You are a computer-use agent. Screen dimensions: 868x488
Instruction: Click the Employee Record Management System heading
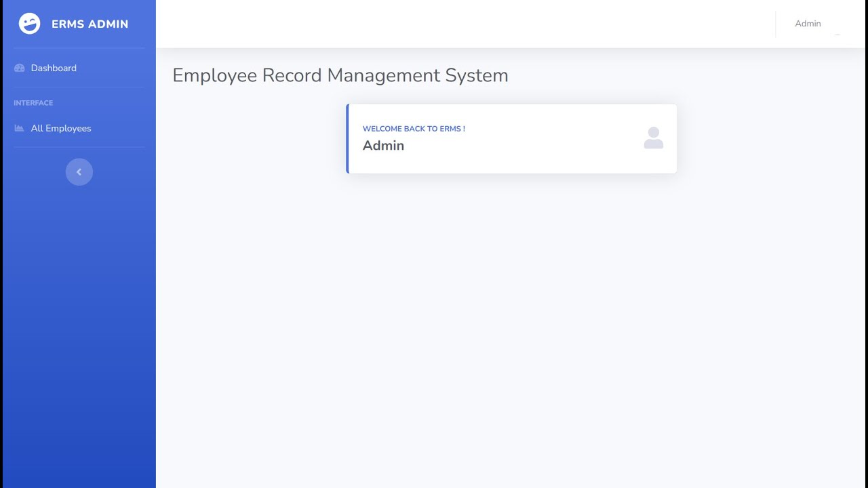click(340, 75)
